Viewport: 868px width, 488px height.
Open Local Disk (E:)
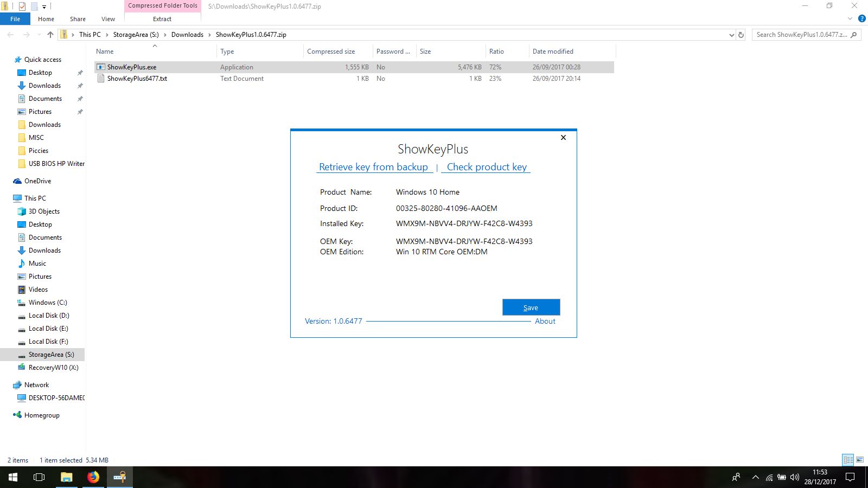click(48, 329)
